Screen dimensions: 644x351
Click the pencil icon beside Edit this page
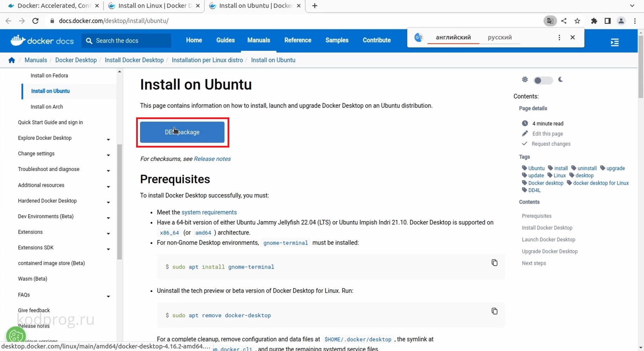[x=525, y=133]
